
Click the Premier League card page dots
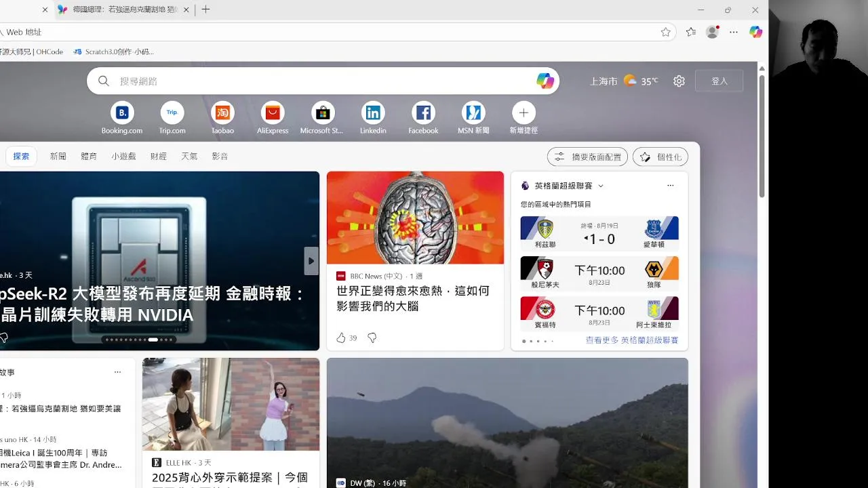[538, 341]
